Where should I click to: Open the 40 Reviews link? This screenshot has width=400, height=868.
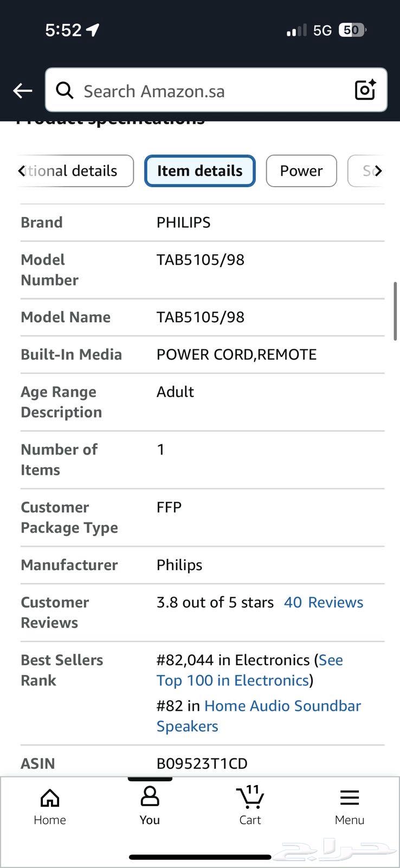324,602
